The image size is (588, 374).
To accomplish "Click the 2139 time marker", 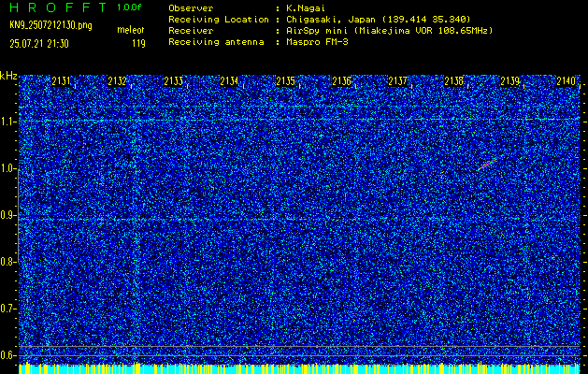I will [x=510, y=81].
